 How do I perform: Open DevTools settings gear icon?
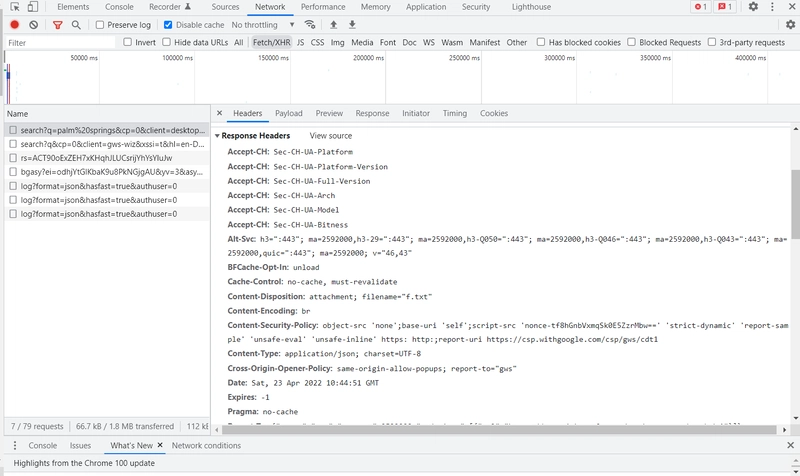tap(753, 7)
